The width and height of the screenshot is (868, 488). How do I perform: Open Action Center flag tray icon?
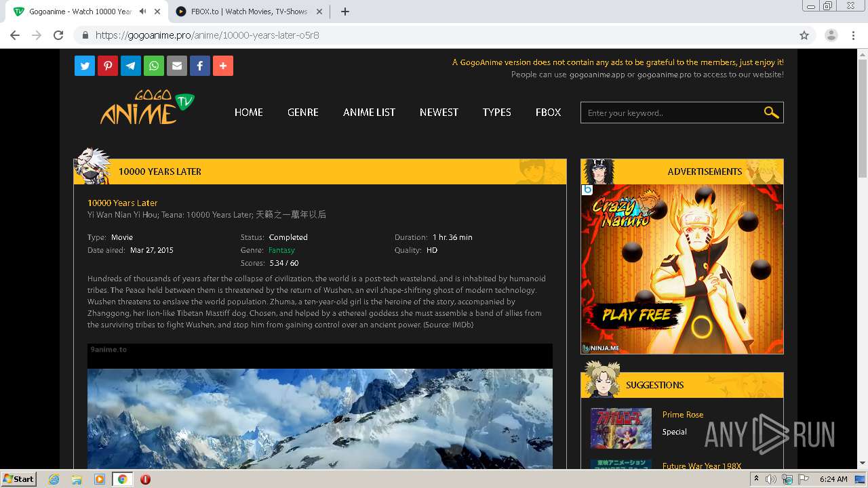(804, 479)
